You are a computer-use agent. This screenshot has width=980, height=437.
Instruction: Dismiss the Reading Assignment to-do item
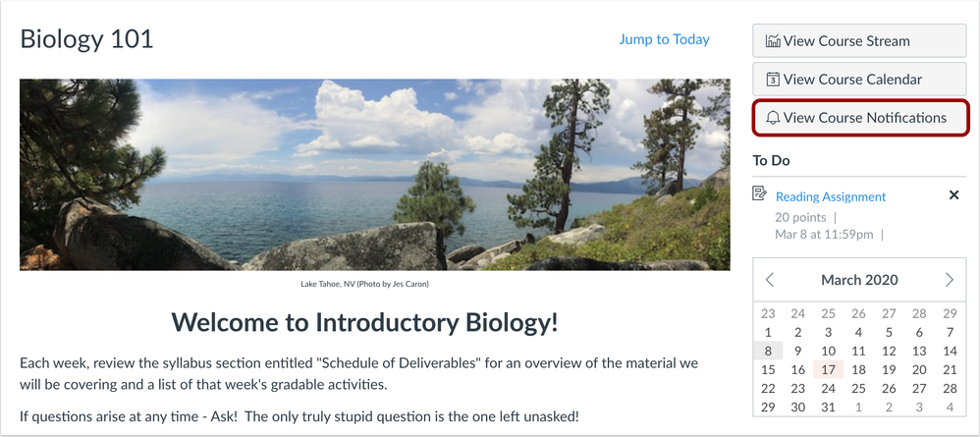coord(953,195)
